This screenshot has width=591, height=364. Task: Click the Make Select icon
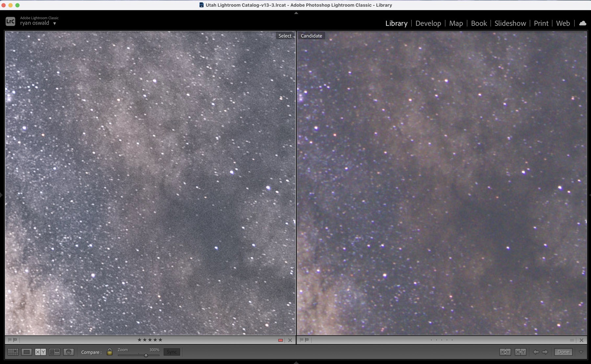click(x=520, y=352)
